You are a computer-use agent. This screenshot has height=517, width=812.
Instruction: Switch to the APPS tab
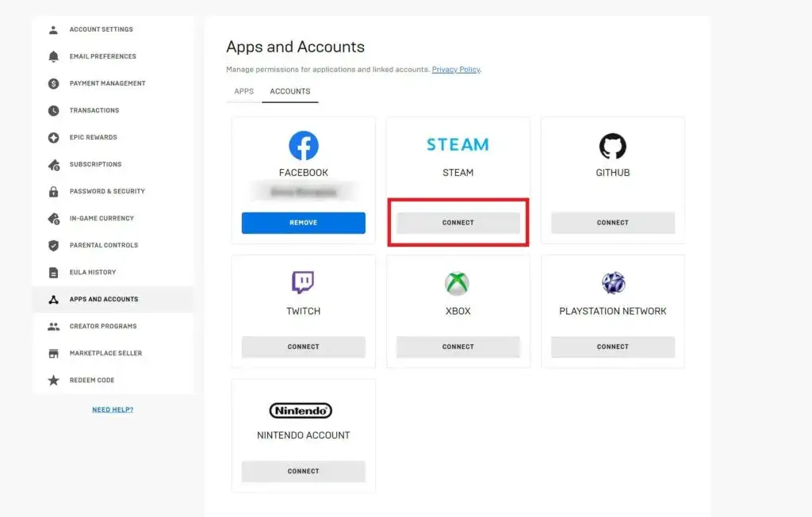[x=243, y=91]
